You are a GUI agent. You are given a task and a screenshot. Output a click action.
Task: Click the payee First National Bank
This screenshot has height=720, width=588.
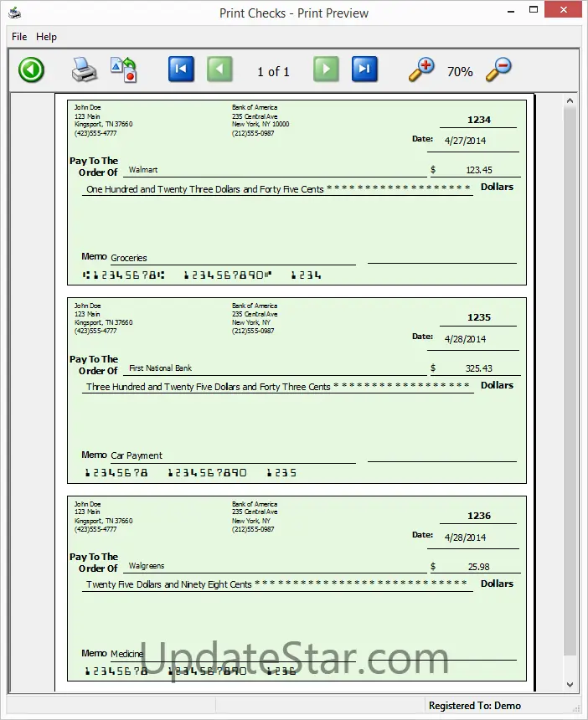coord(160,368)
